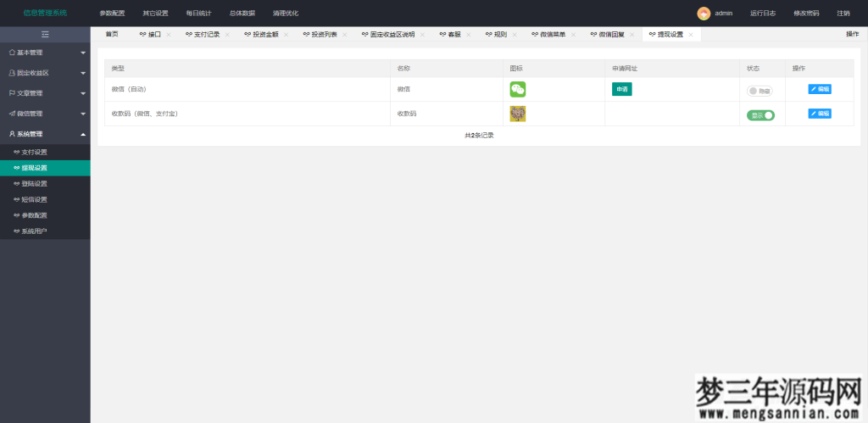This screenshot has height=423, width=868.
Task: Close the 接口 tab with its X
Action: (x=169, y=35)
